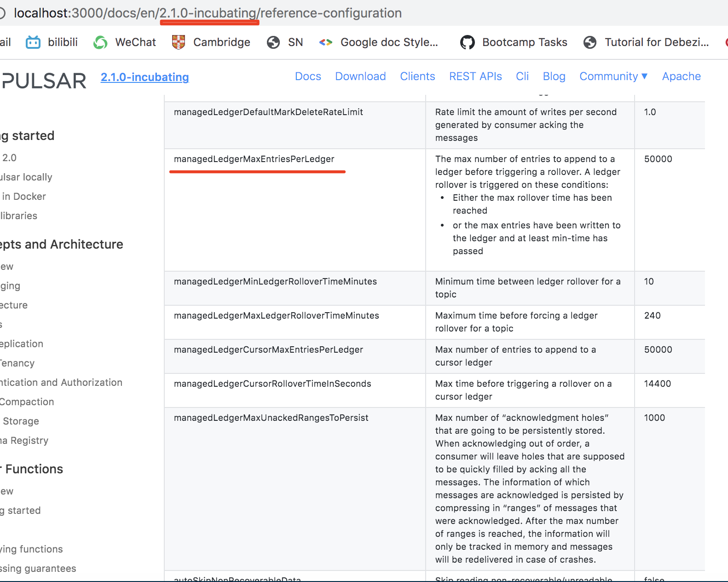Open the Bootcamp Tasks GitHub icon

tap(468, 42)
